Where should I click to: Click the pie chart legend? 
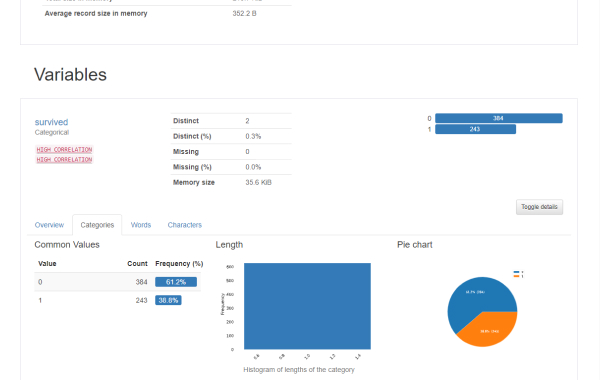coord(518,274)
